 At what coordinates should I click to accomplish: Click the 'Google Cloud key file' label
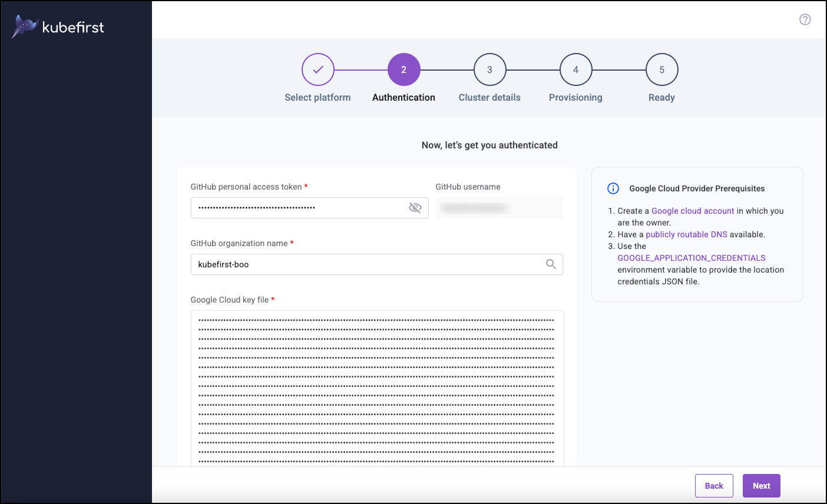tap(230, 300)
